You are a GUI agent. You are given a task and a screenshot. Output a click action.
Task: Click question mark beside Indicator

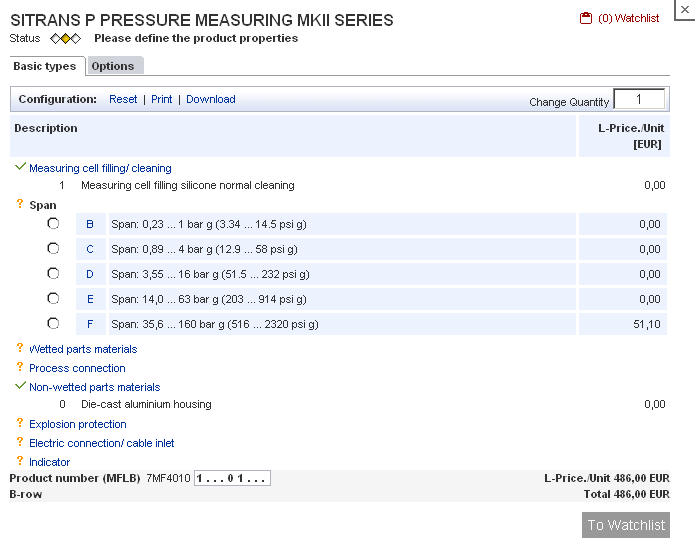(x=20, y=461)
